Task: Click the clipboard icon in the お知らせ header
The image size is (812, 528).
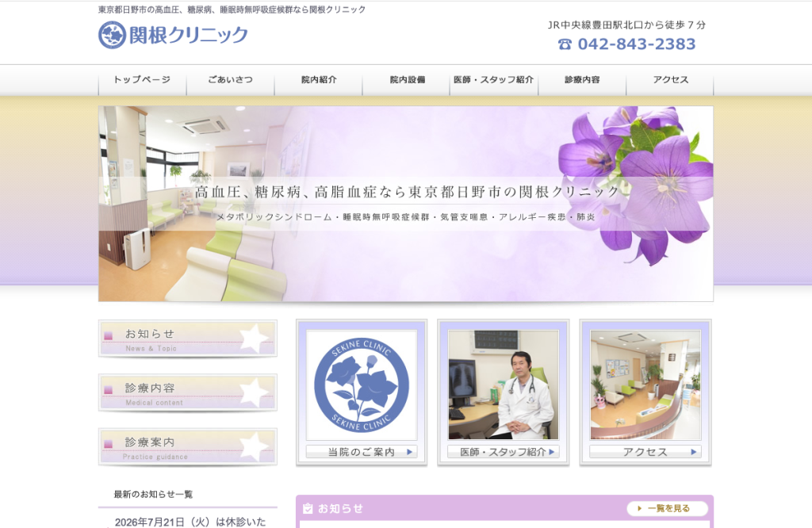Action: [x=308, y=508]
